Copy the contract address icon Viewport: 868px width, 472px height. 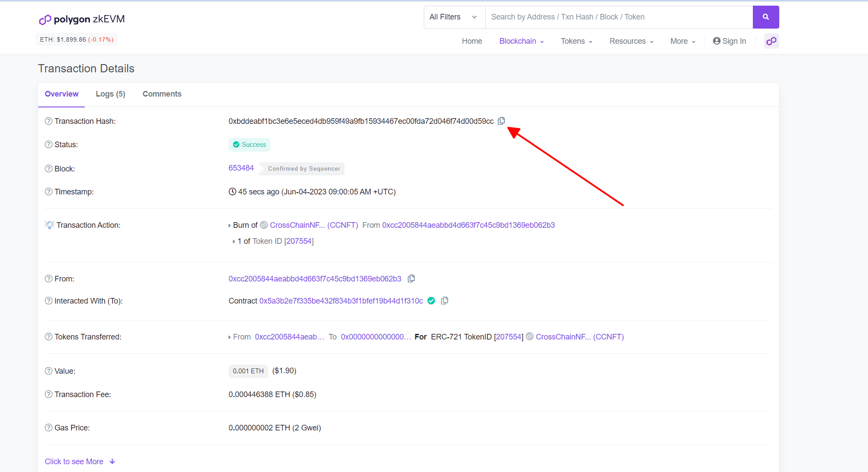click(445, 301)
